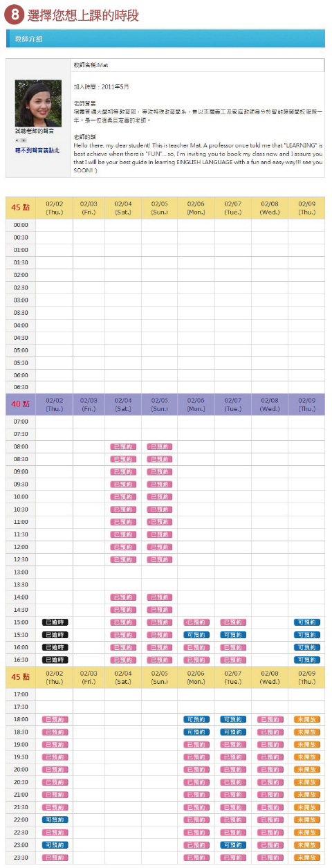Click the 已預約 badge at 08:00 on 02/04
Image resolution: width=332 pixels, height=868 pixels.
124,446
